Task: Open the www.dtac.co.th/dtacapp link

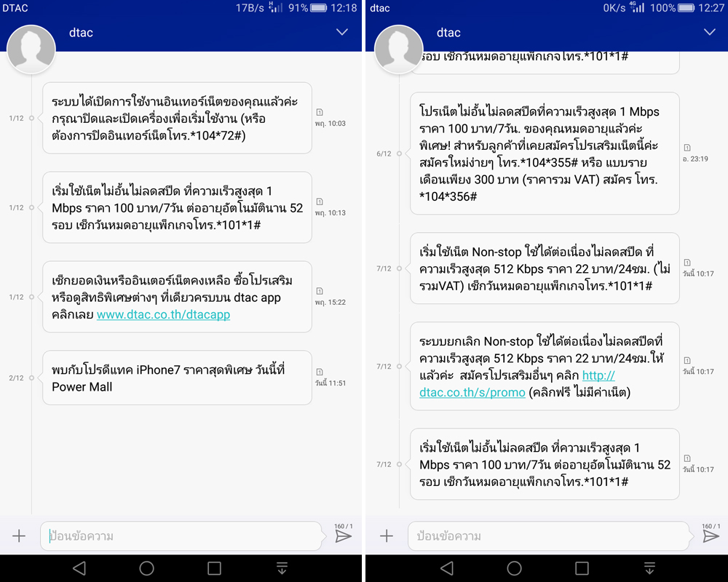Action: click(x=163, y=315)
